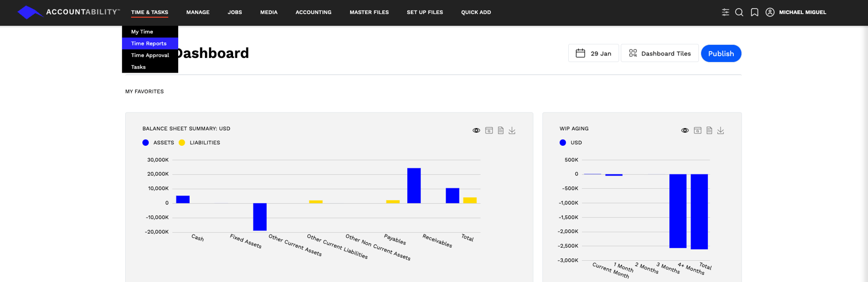Expand the Accounting menu

click(313, 12)
